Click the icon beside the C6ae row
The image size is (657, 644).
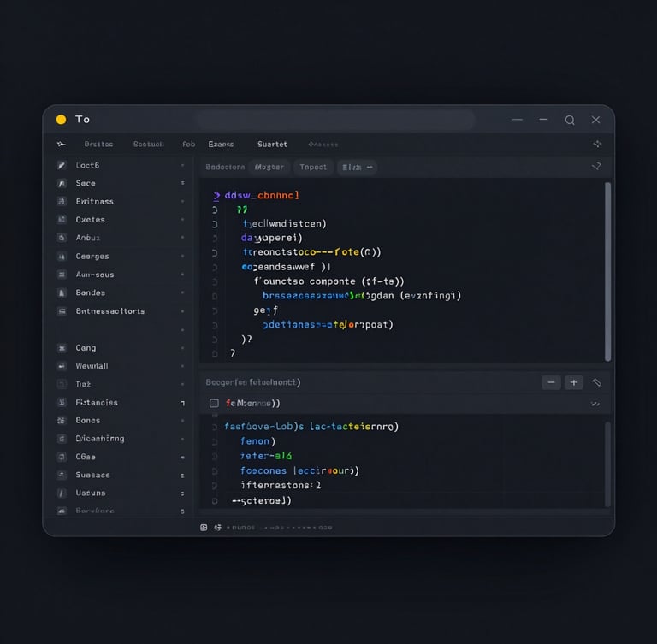click(62, 457)
